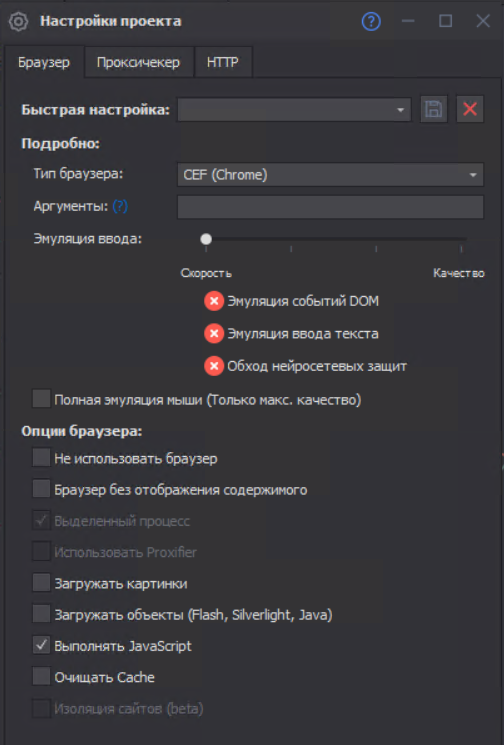Click red cross beside Эмуляция событий DOM
504x745 pixels.
coord(214,301)
